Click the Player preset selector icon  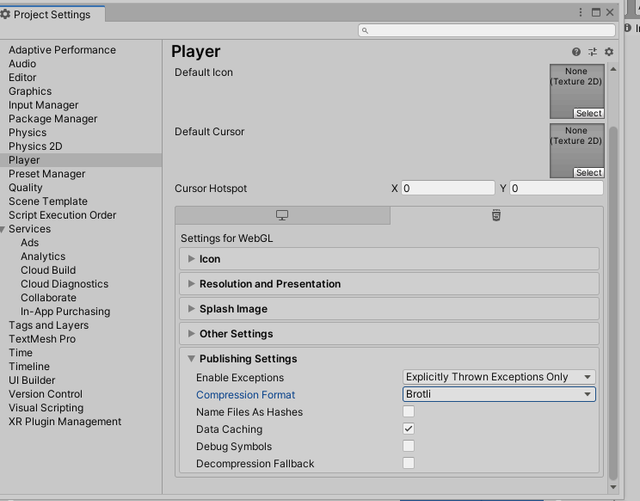click(592, 51)
